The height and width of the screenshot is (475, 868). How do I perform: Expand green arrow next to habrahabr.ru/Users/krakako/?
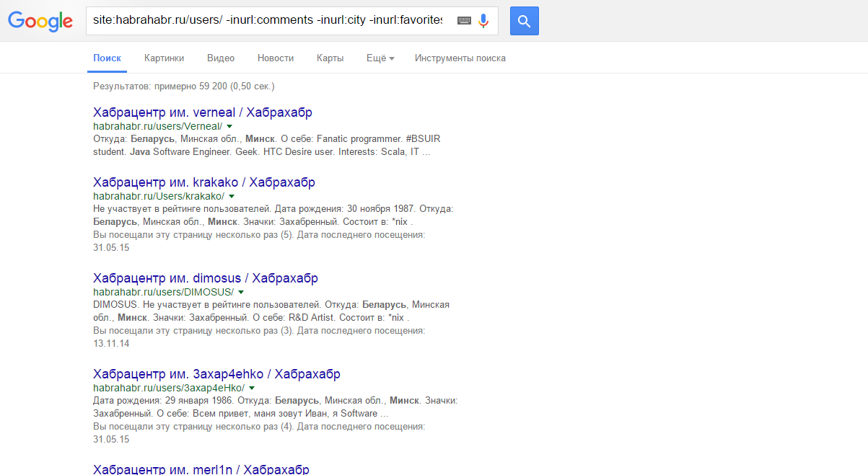[232, 196]
